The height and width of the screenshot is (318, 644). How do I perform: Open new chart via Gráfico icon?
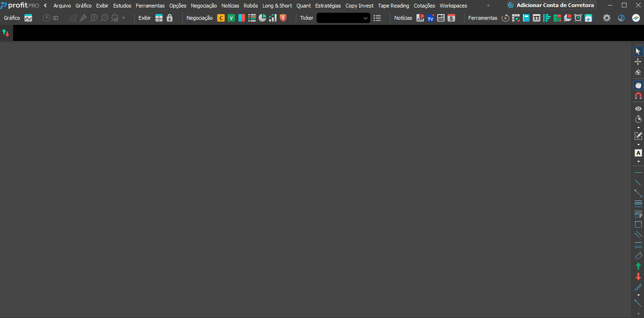coord(28,18)
